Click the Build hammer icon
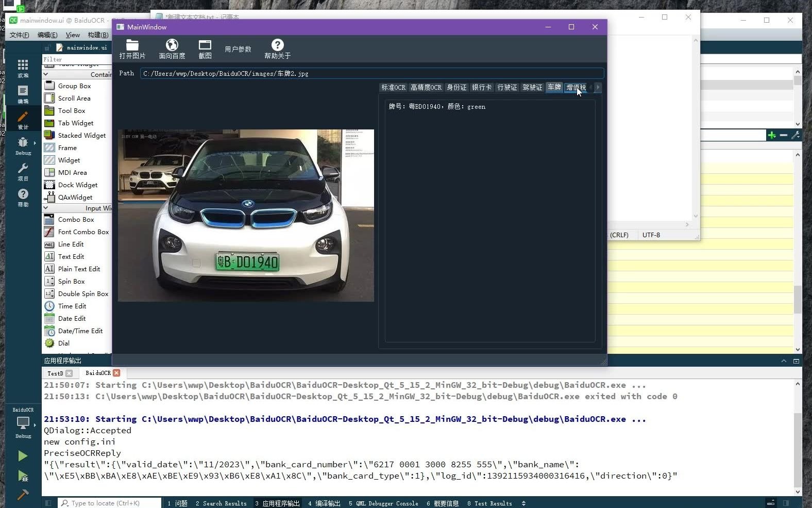The image size is (812, 508). (23, 495)
